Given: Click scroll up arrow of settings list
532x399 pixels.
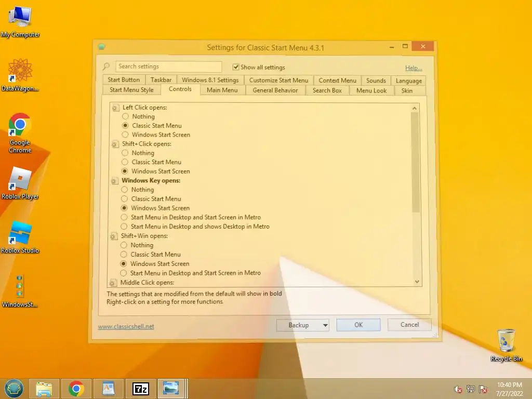Looking at the screenshot, I should [x=414, y=108].
